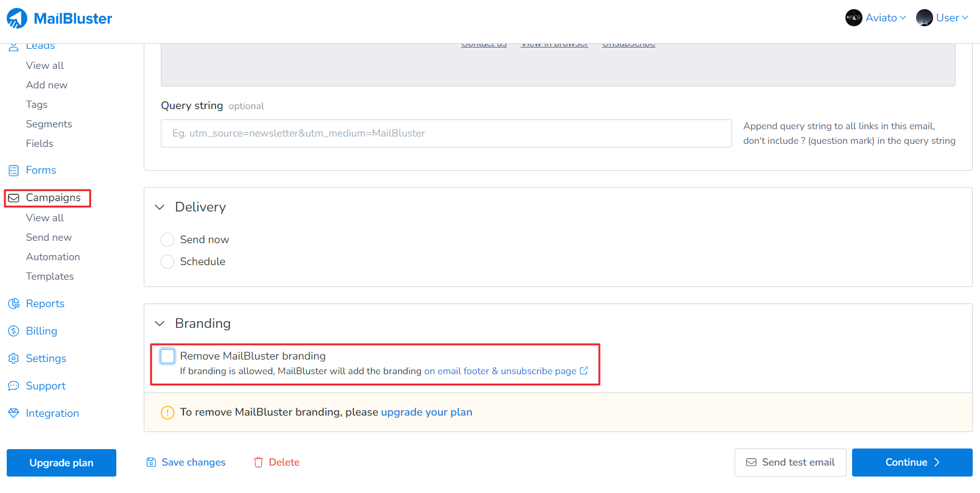980x493 pixels.
Task: Open the Integration menu item
Action: coord(52,413)
